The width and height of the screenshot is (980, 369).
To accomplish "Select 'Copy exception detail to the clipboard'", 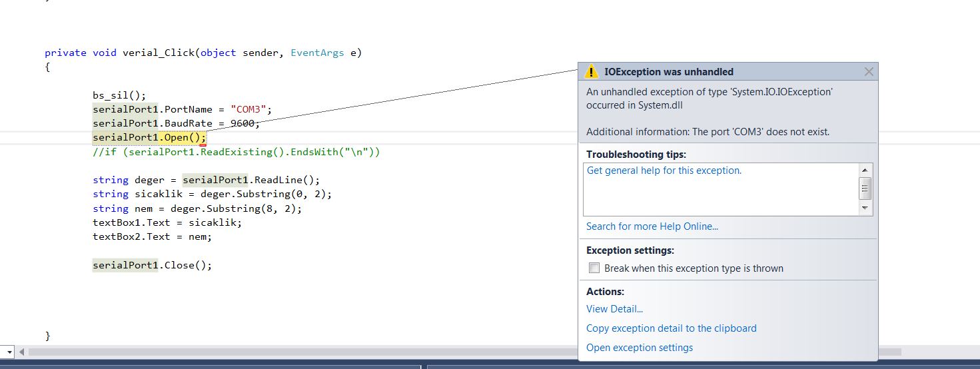I will [672, 328].
